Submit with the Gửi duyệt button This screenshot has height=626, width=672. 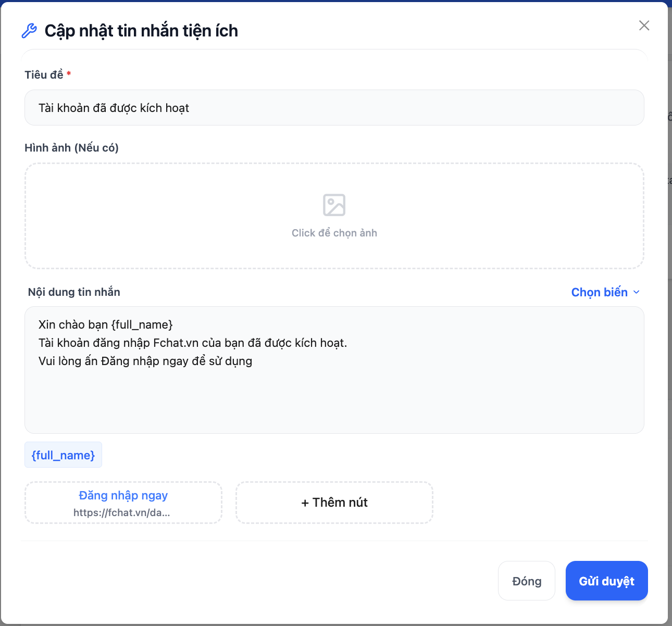tap(606, 581)
